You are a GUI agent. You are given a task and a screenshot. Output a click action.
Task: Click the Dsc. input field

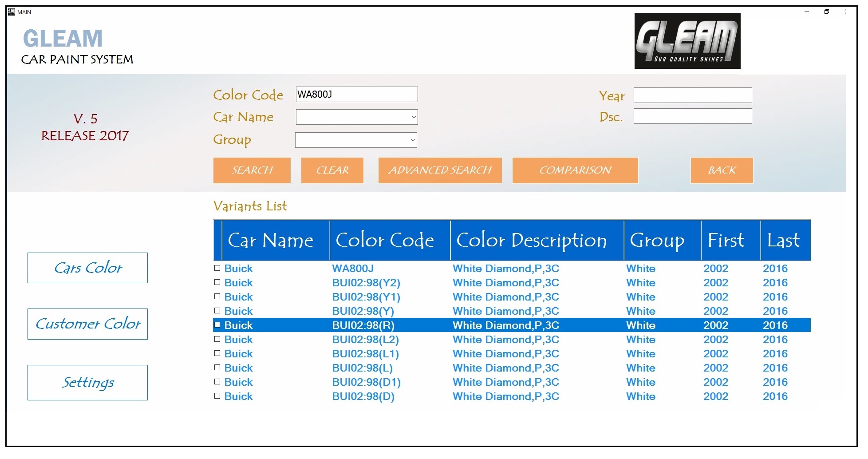693,116
